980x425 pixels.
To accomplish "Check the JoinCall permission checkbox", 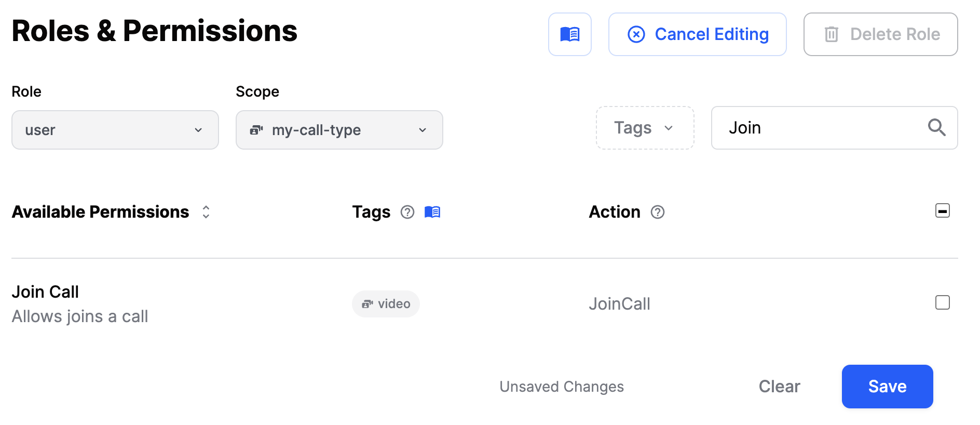I will (943, 302).
